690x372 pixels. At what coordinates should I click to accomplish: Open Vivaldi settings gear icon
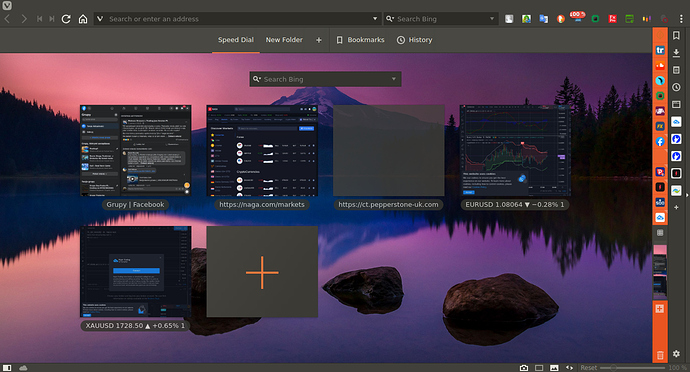click(676, 354)
